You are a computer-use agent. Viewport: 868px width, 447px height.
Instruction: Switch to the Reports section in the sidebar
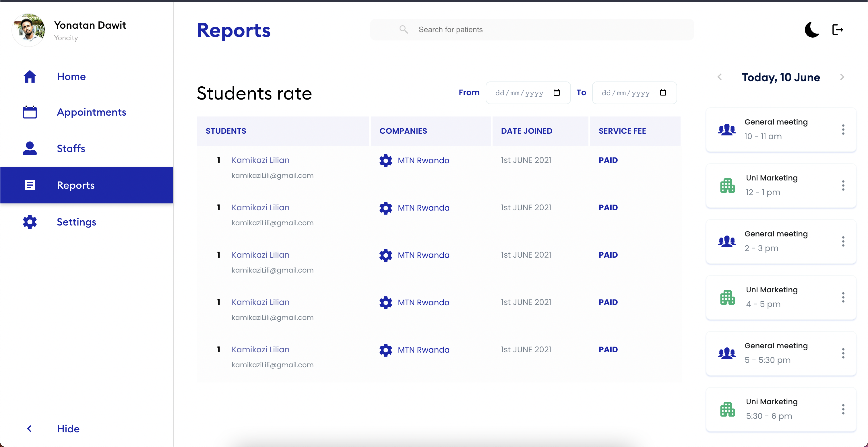pos(75,185)
